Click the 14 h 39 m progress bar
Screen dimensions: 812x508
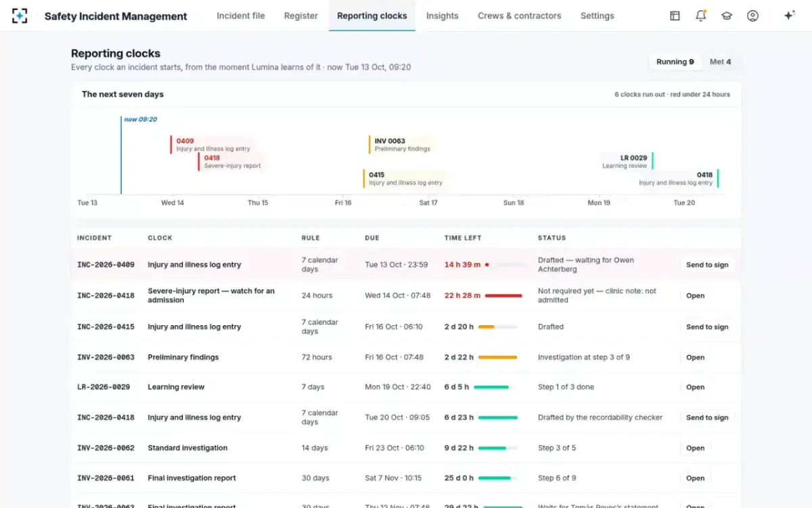tap(504, 265)
